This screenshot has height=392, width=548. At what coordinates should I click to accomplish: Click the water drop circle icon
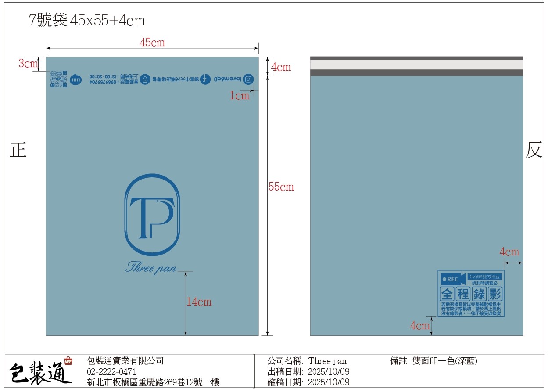[x=145, y=79]
